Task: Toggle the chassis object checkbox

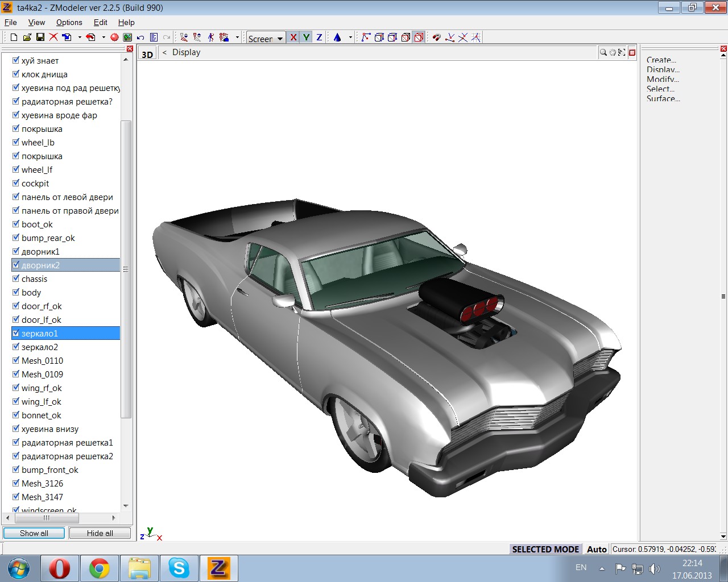Action: [x=16, y=278]
